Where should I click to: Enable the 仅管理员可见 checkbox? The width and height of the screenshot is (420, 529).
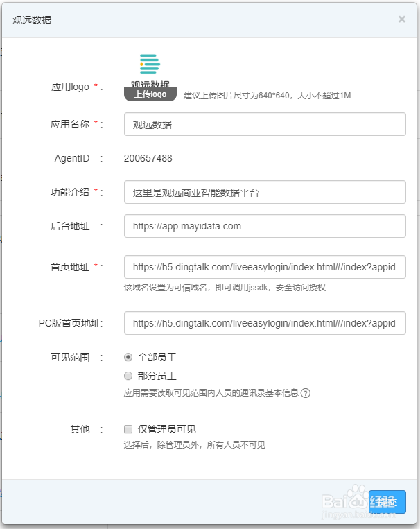128,429
